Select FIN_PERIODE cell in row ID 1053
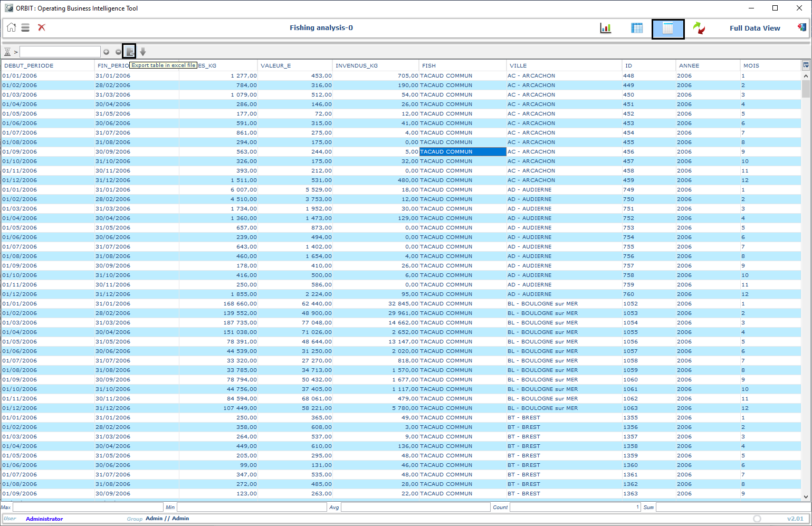Viewport: 812px width, 526px height. 137,313
